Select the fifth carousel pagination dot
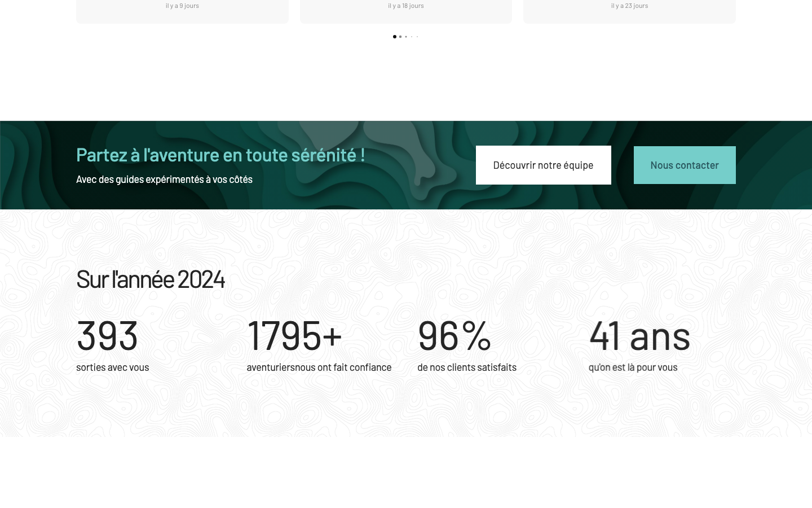Viewport: 812px width, 508px height. [x=417, y=37]
